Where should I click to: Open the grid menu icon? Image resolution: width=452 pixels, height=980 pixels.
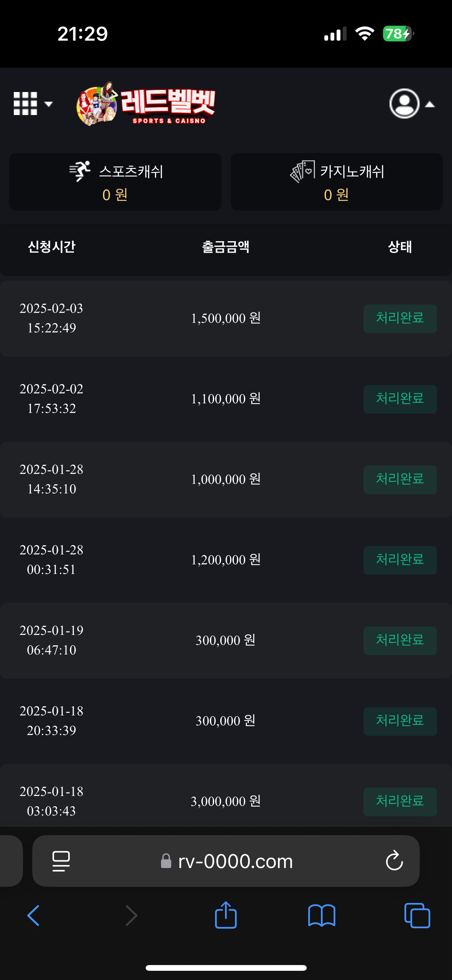(25, 104)
